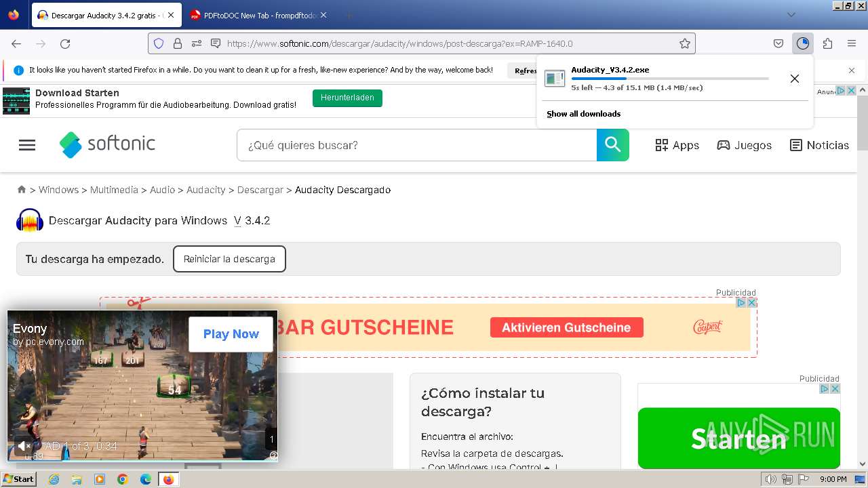This screenshot has width=868, height=488.
Task: Click the tracking protection shield icon
Action: point(159,43)
